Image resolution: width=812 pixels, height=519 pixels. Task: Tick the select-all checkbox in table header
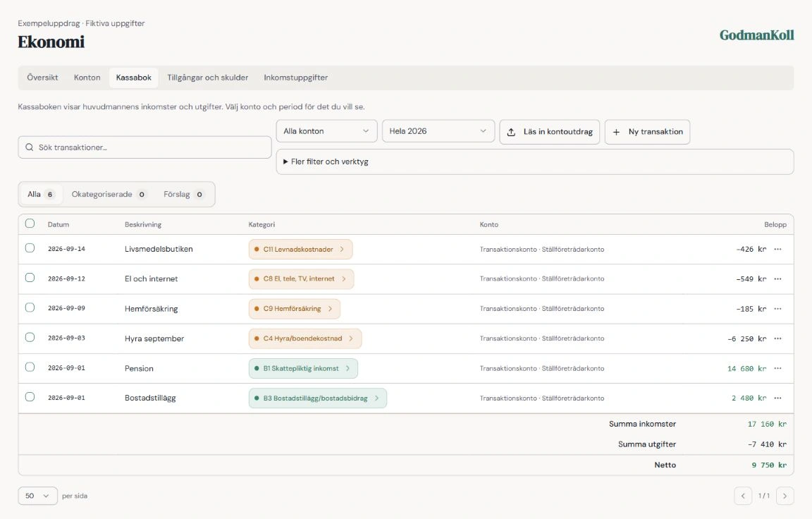[x=30, y=224]
